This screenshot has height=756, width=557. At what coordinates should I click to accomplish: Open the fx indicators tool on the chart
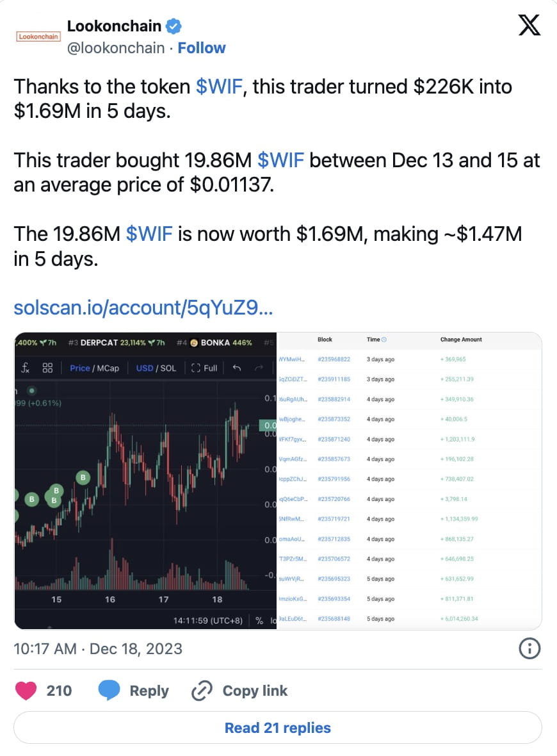[x=26, y=368]
